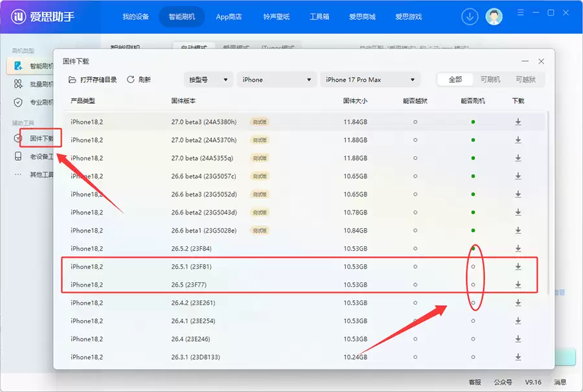Open the 爱思游戏 tab

(408, 17)
